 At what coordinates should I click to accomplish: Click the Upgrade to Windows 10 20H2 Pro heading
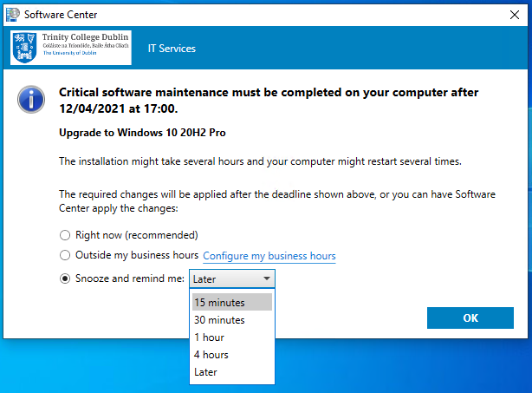pos(142,133)
